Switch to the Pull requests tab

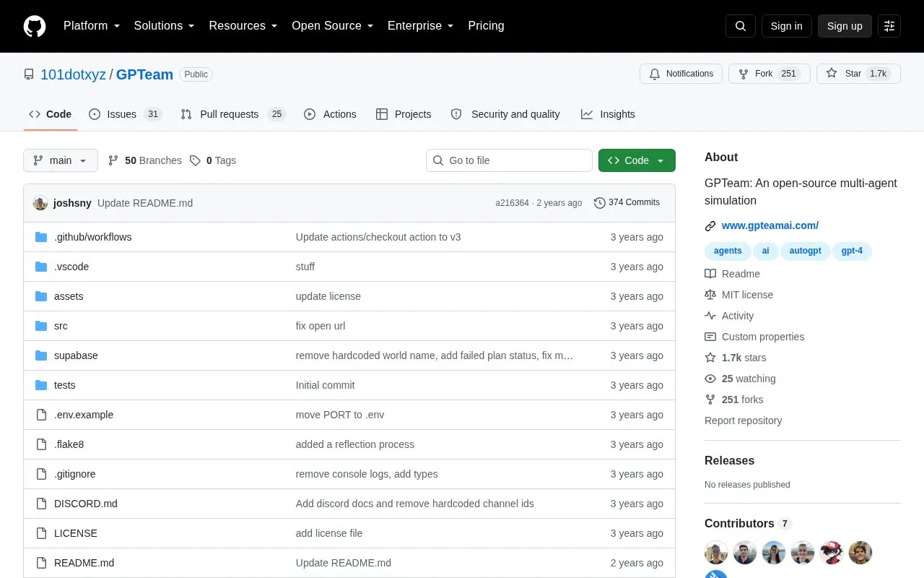(x=233, y=114)
